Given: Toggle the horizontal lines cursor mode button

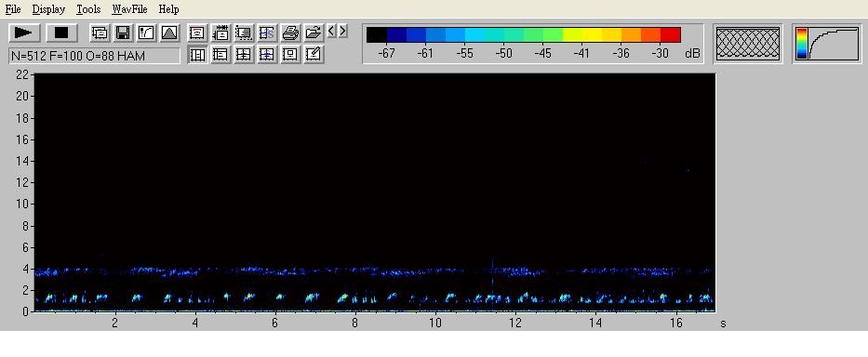Looking at the screenshot, I should click(220, 54).
